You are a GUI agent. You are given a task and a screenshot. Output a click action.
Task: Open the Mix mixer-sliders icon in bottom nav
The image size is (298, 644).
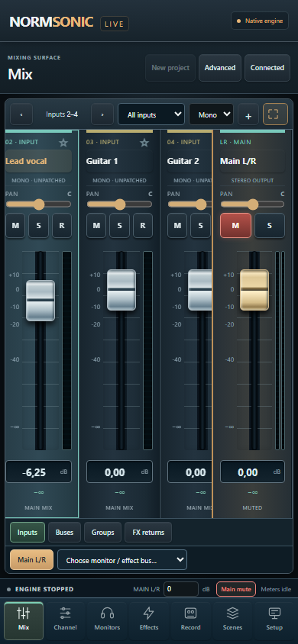tap(24, 613)
